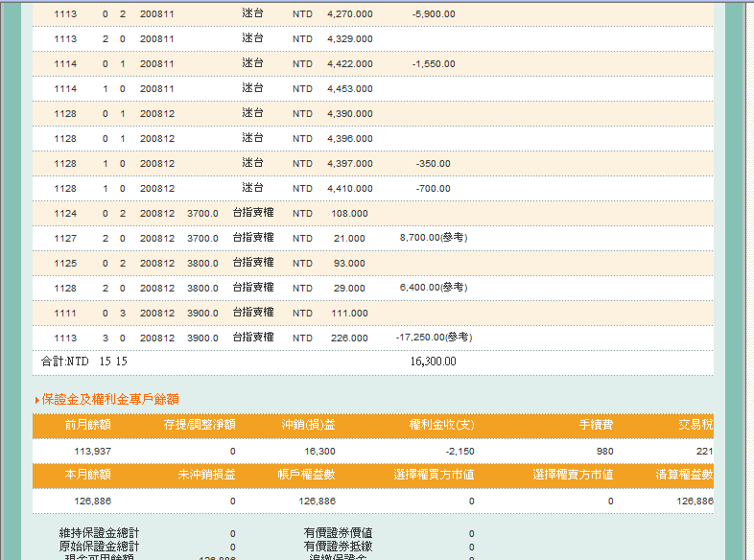Click the loss value -1,550.00
The image size is (754, 560).
coord(434,64)
